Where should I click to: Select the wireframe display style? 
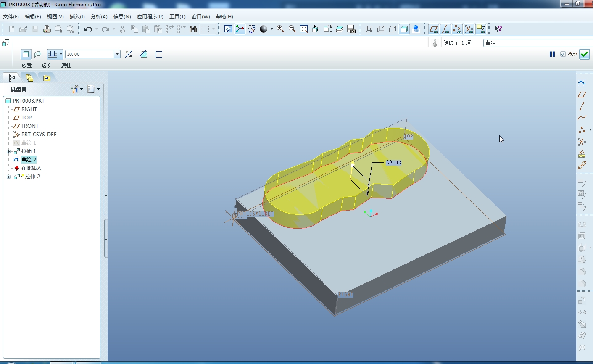coord(369,29)
